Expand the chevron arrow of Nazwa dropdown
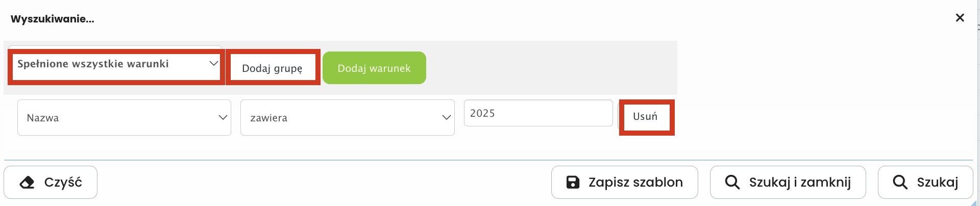 coord(223,118)
